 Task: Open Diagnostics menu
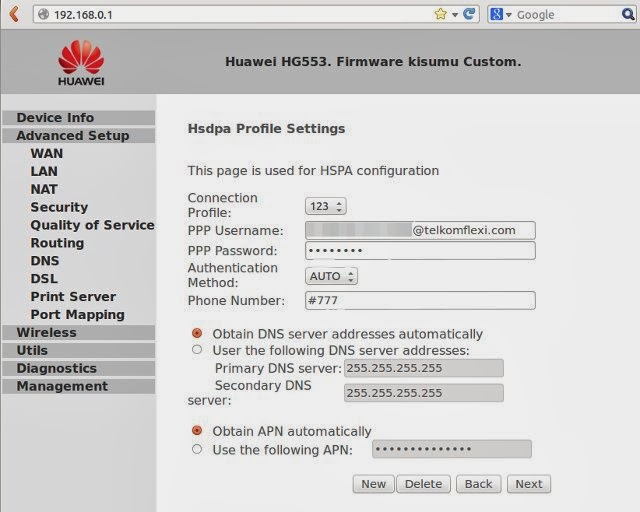tap(78, 368)
